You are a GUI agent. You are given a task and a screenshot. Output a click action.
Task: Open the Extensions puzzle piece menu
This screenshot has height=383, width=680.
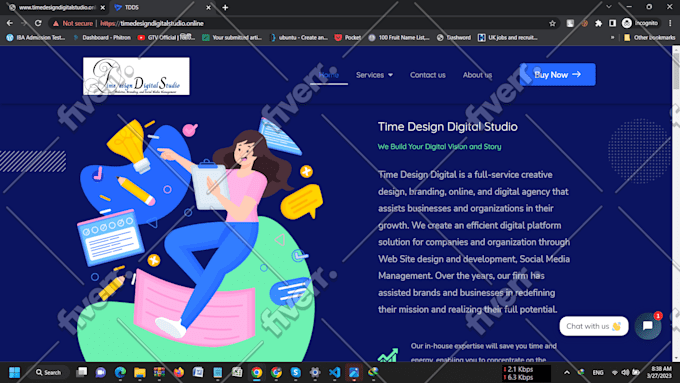pyautogui.click(x=598, y=23)
